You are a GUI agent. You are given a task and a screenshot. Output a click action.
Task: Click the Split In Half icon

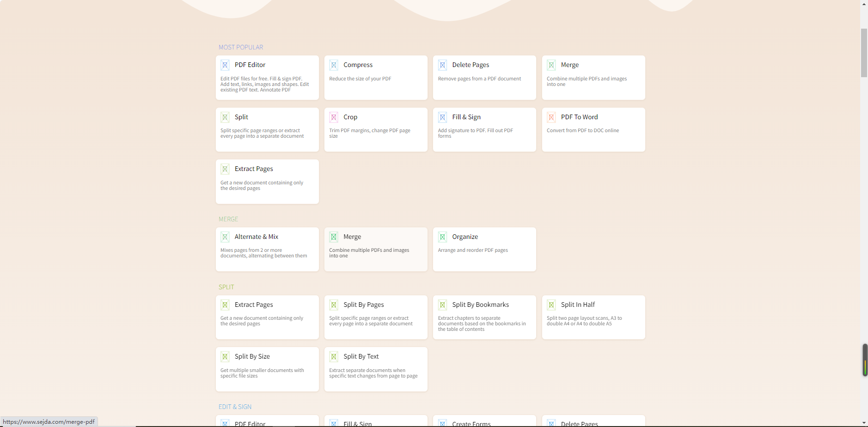[551, 305]
